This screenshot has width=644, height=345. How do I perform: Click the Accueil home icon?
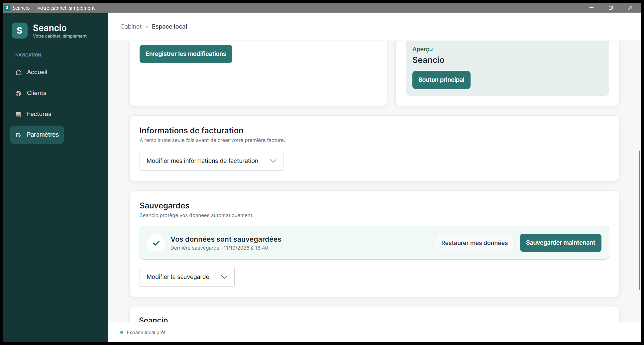pyautogui.click(x=19, y=72)
